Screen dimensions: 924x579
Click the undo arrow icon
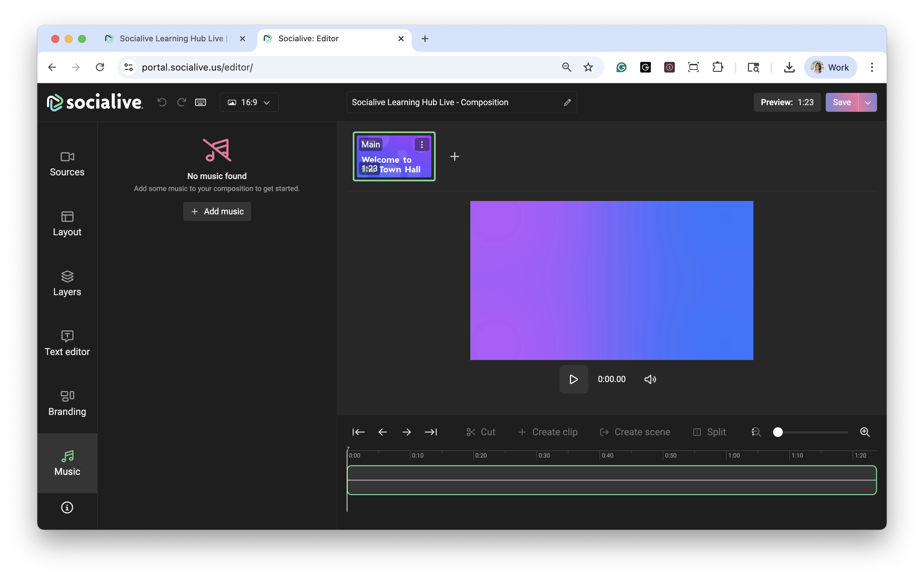coord(162,102)
